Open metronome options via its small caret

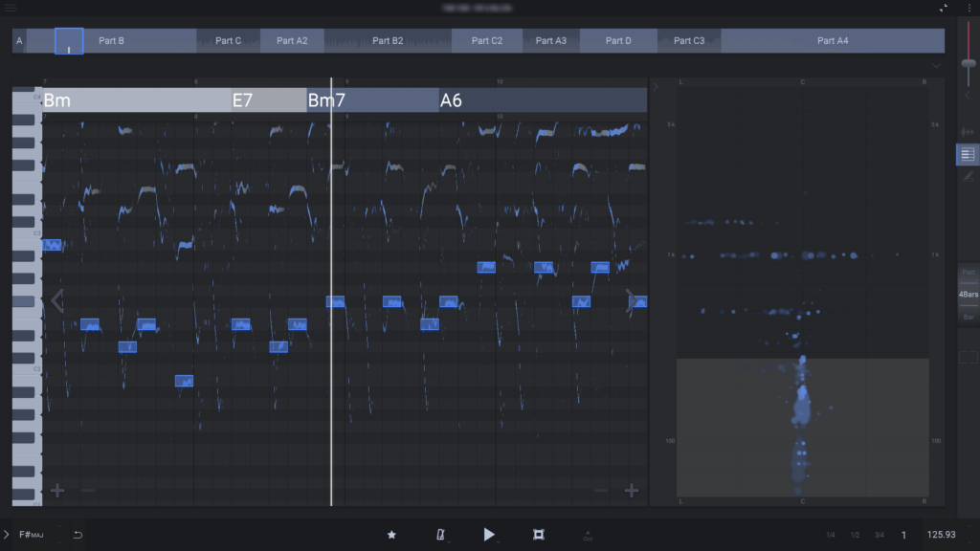point(449,543)
